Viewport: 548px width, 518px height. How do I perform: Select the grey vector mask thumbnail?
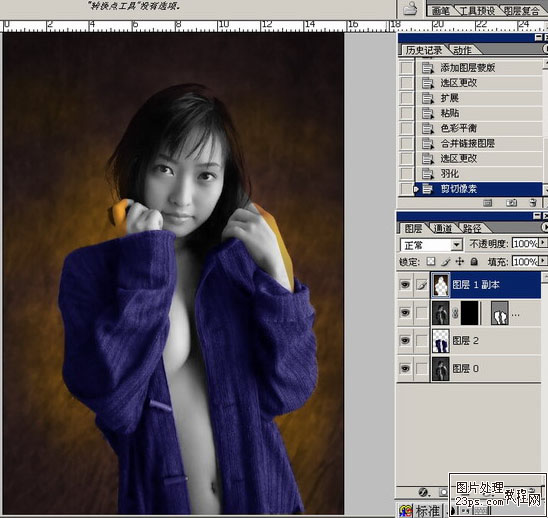click(x=500, y=313)
